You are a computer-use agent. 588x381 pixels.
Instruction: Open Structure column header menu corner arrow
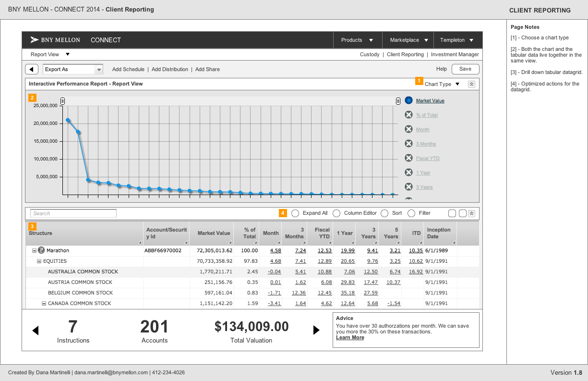click(140, 243)
